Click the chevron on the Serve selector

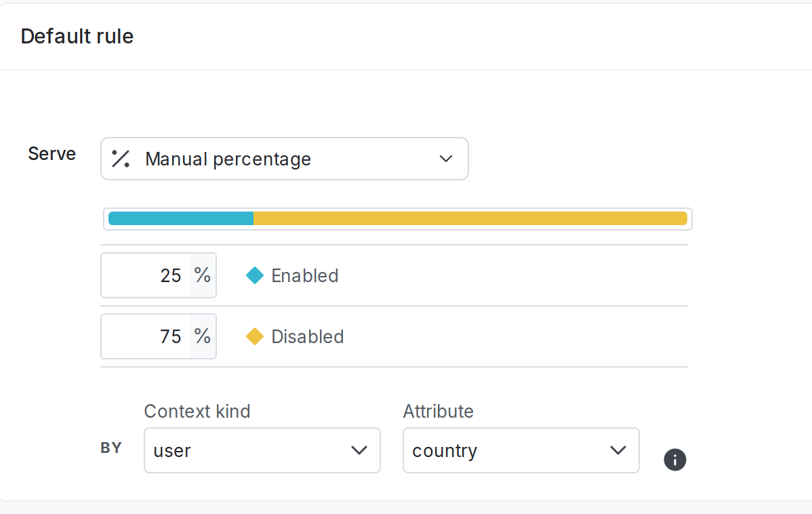click(x=446, y=159)
